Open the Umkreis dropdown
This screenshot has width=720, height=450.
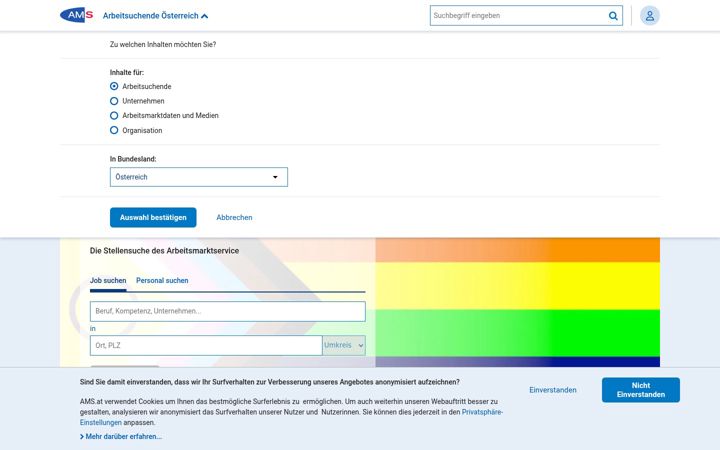tap(344, 345)
